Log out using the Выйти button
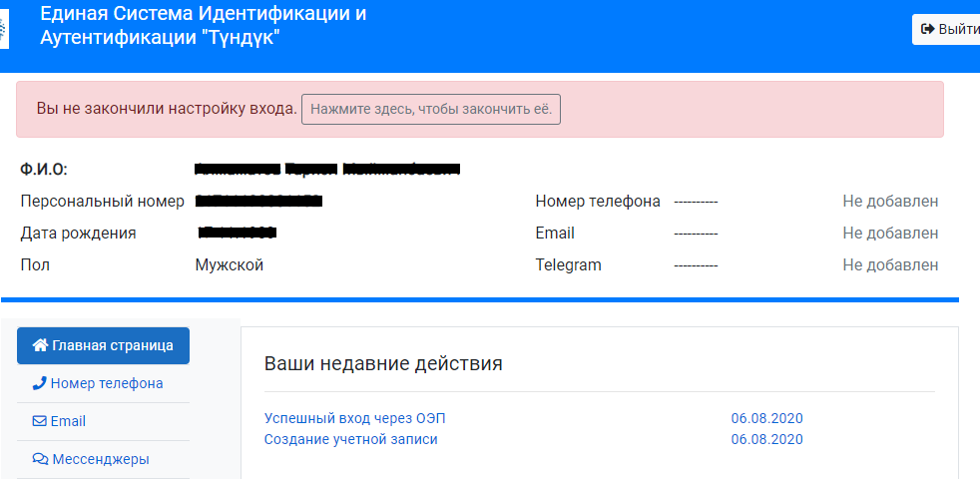 [x=948, y=29]
